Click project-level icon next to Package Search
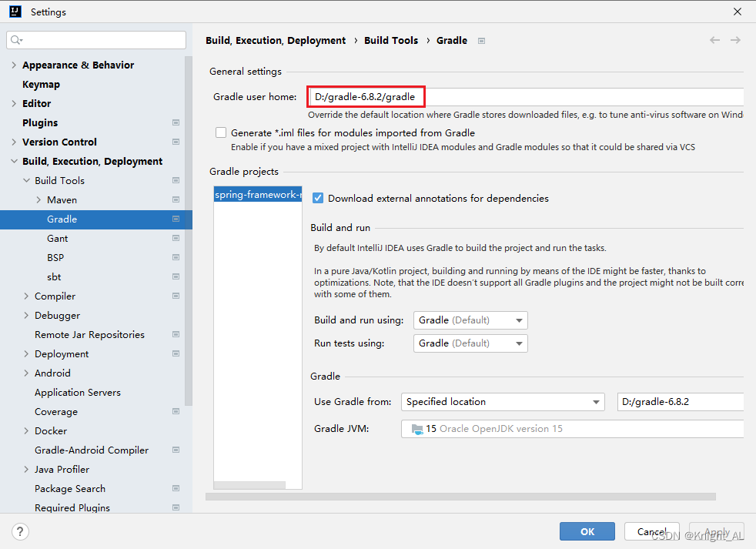The width and height of the screenshot is (756, 549). [176, 489]
